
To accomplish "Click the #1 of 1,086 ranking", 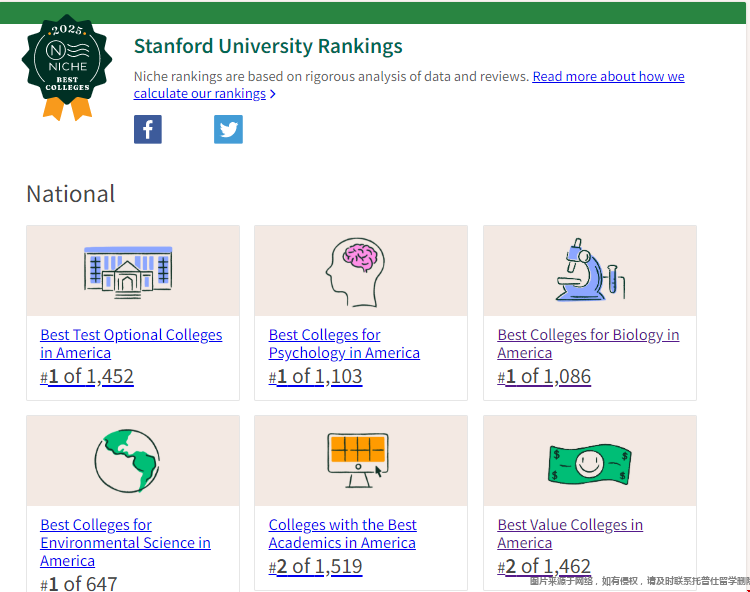I will tap(544, 376).
